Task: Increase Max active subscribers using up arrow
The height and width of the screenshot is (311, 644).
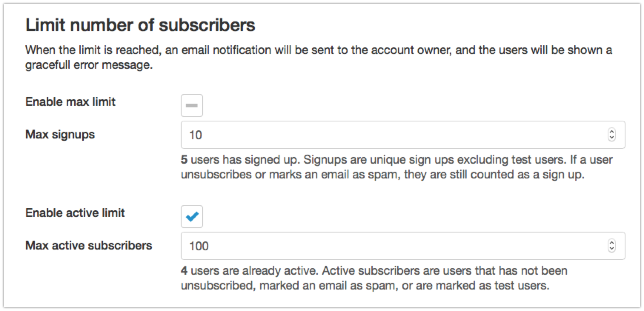Action: (x=612, y=243)
